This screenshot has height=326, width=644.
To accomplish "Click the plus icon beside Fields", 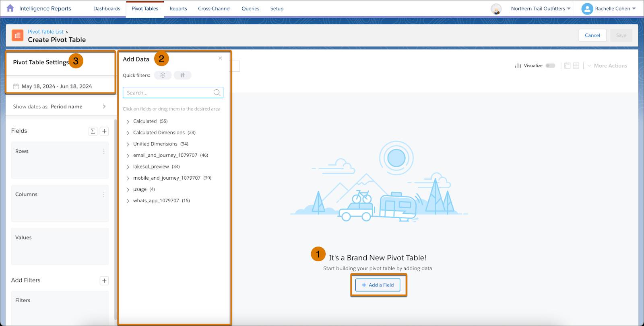I will [x=104, y=131].
